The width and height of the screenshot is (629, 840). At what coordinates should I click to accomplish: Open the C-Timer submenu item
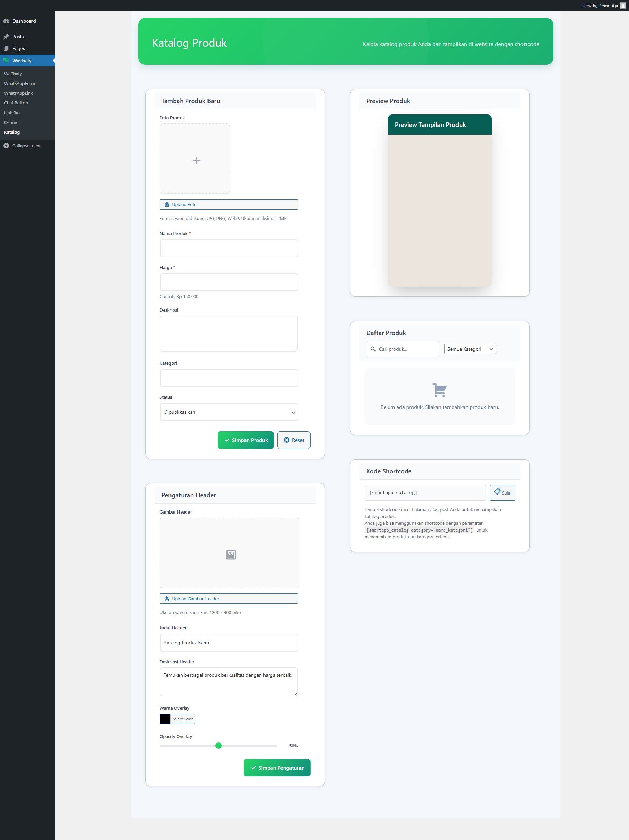[12, 123]
